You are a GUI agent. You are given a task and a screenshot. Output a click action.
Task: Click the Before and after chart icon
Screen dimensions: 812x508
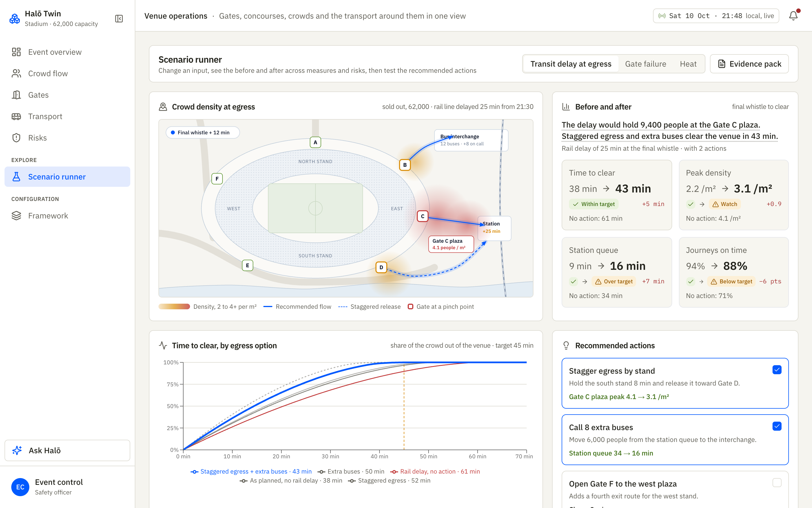(x=566, y=107)
